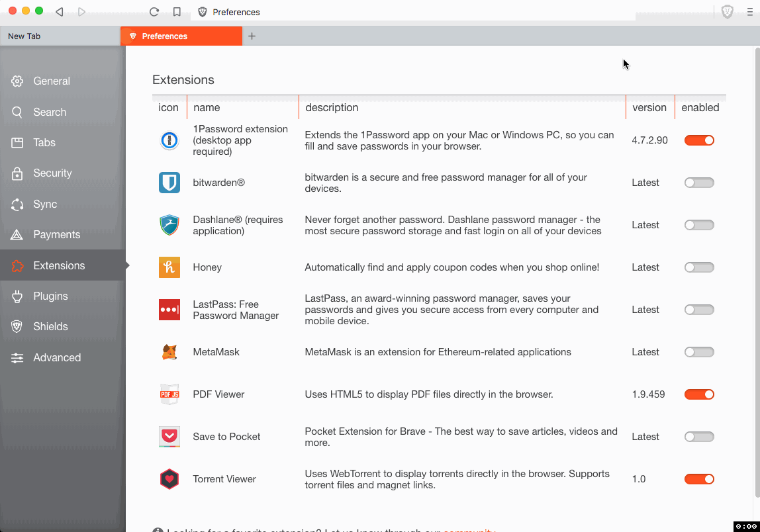Click the Search sidebar entry
This screenshot has width=760, height=532.
[50, 112]
